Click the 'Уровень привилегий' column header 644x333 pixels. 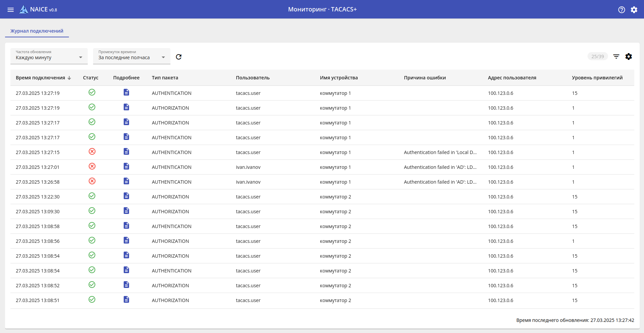tap(597, 78)
